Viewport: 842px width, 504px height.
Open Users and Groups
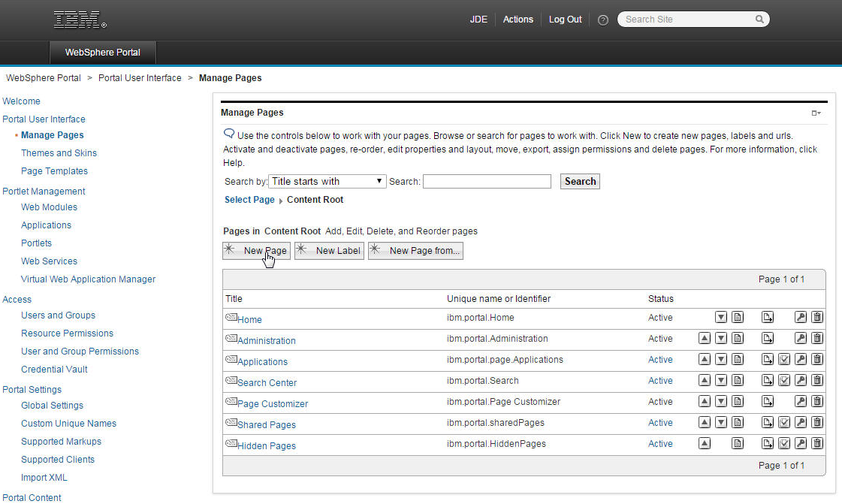coord(58,315)
